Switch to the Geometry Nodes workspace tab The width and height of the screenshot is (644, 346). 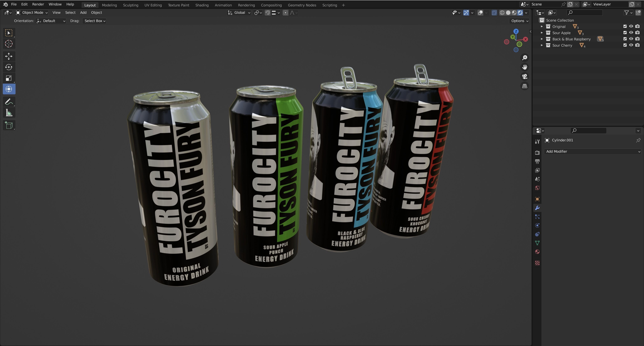coord(302,5)
